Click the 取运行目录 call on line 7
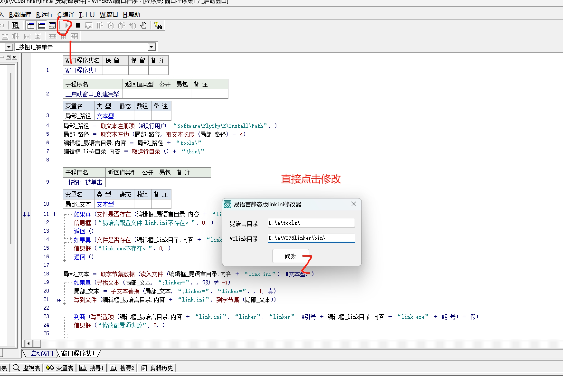Image resolution: width=563 pixels, height=392 pixels. 146,152
